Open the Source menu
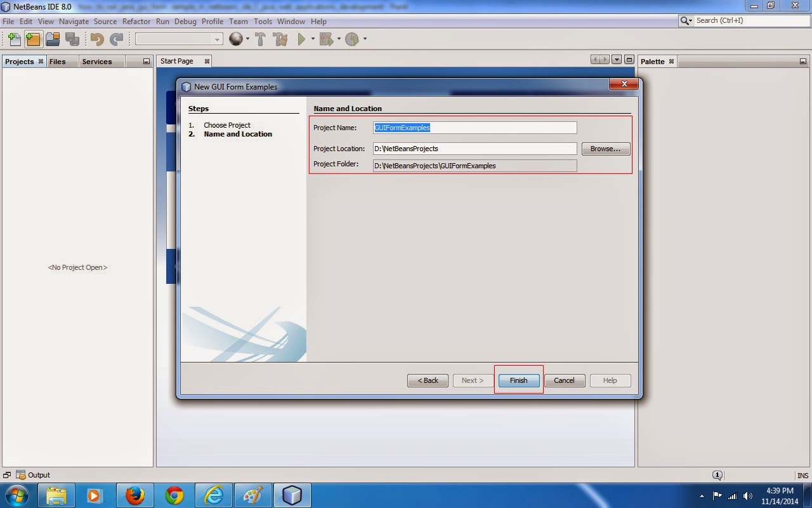Screen dimensions: 812x508 coord(105,22)
